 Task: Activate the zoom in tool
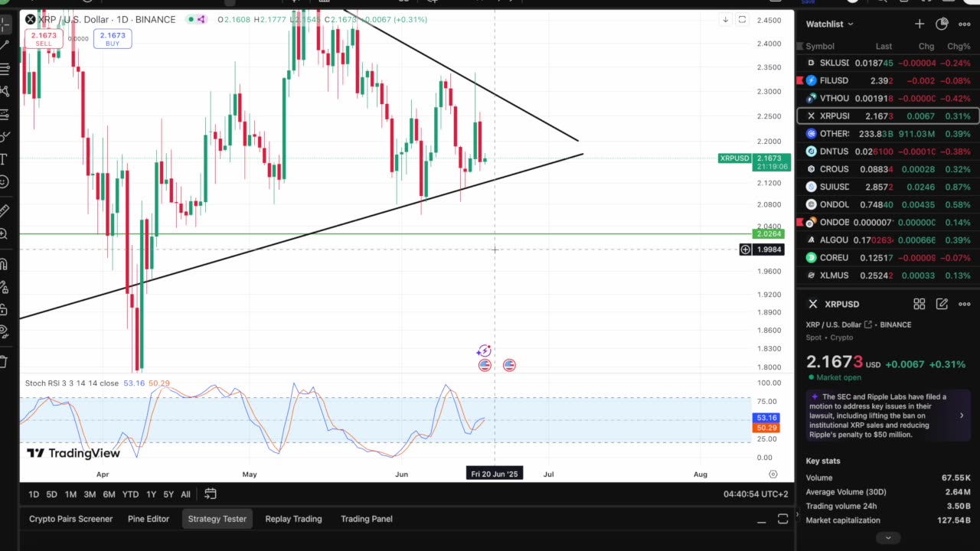tap(4, 234)
